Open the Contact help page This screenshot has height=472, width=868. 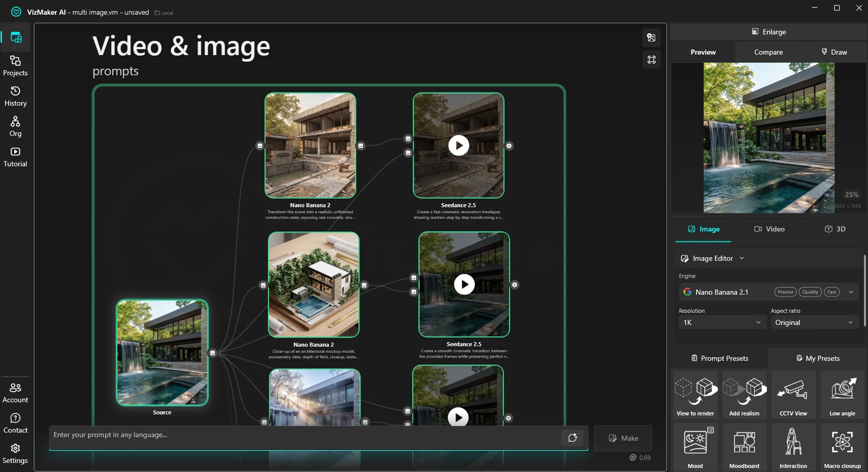(15, 423)
